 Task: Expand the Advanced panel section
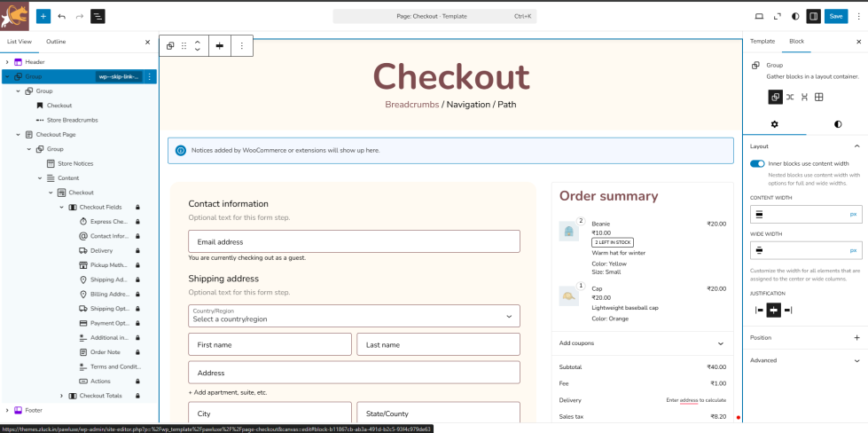coord(805,360)
